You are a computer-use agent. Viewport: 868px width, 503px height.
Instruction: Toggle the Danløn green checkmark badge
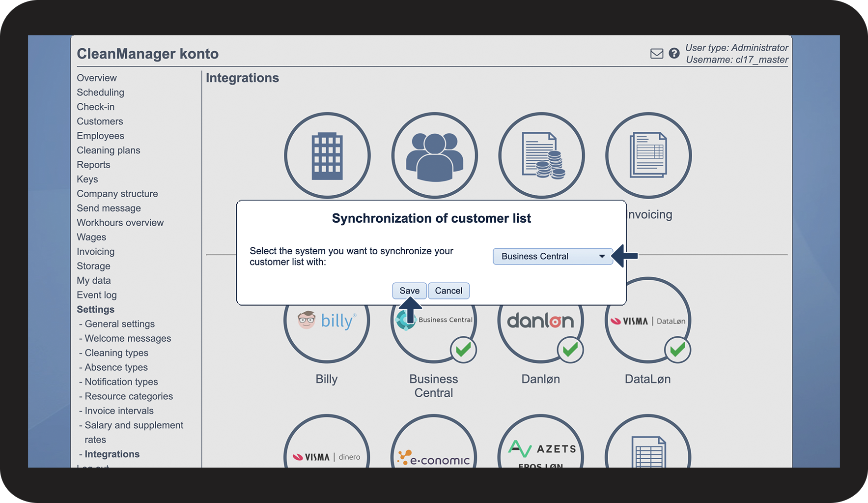point(570,350)
